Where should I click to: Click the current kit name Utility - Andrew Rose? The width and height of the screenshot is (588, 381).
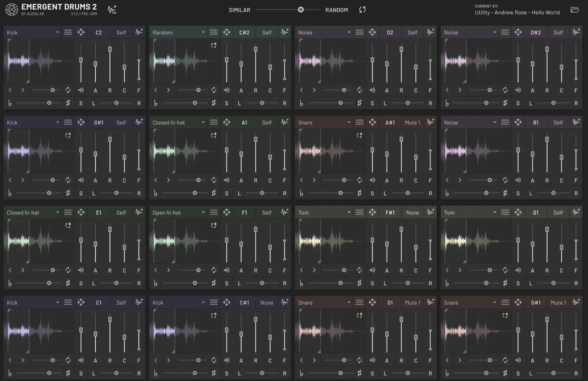click(517, 13)
